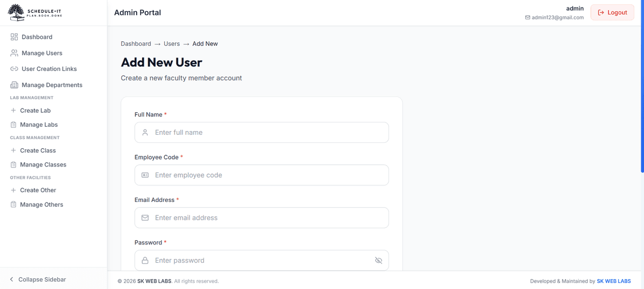Click the envelope icon in Email Address field

[x=145, y=218]
